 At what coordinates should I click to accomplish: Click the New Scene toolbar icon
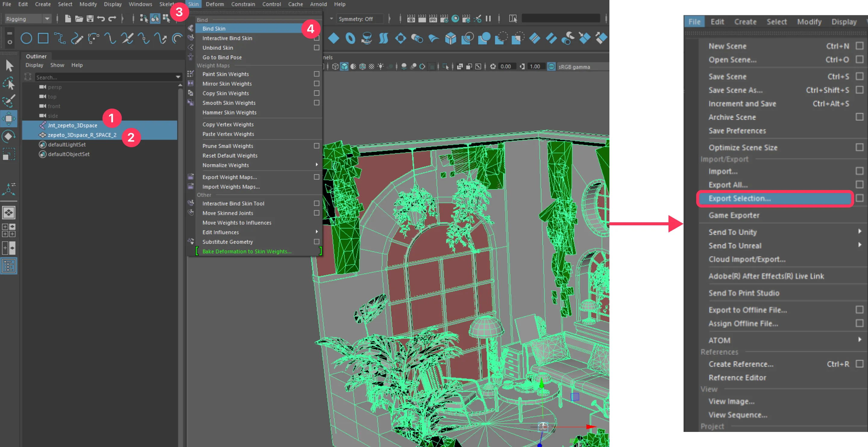point(68,18)
